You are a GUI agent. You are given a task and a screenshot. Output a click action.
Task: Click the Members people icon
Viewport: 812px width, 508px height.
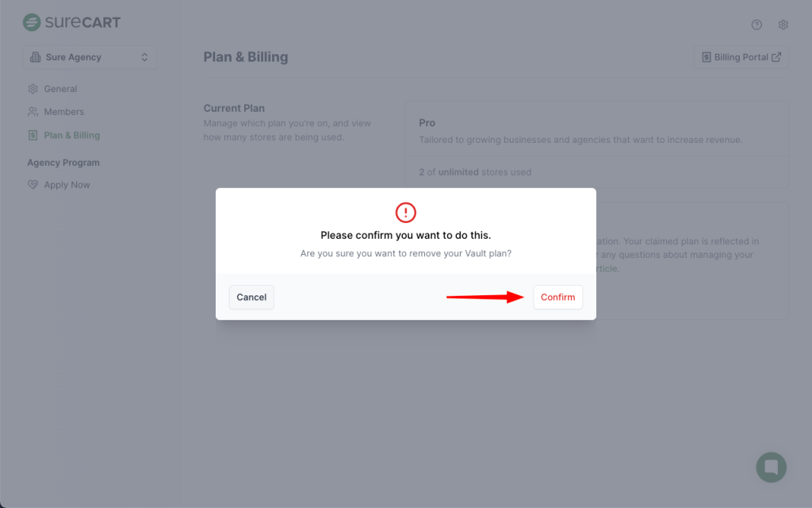(x=33, y=112)
